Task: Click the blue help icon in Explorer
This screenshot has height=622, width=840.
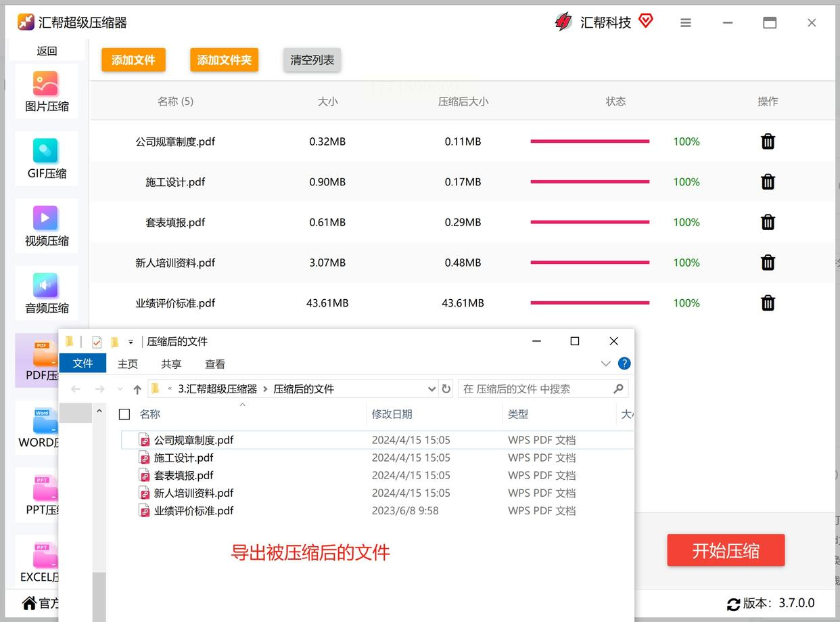Action: tap(624, 363)
